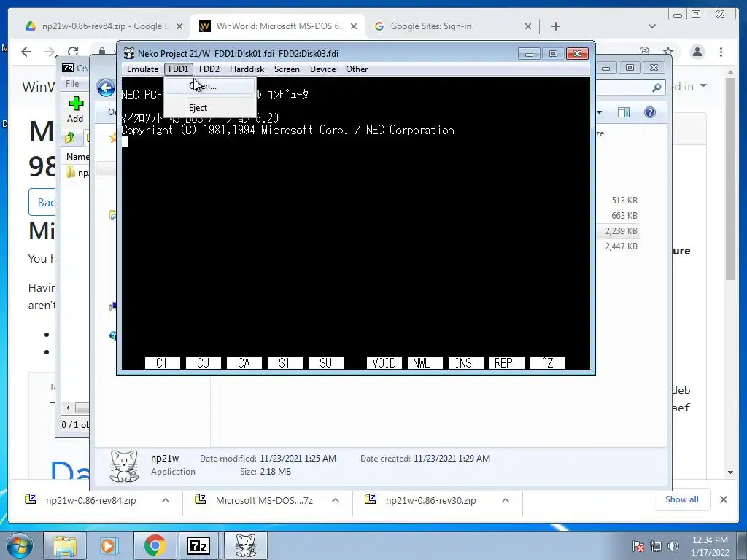The image size is (747, 560).
Task: Click the volume speaker tray icon
Action: coord(673,546)
